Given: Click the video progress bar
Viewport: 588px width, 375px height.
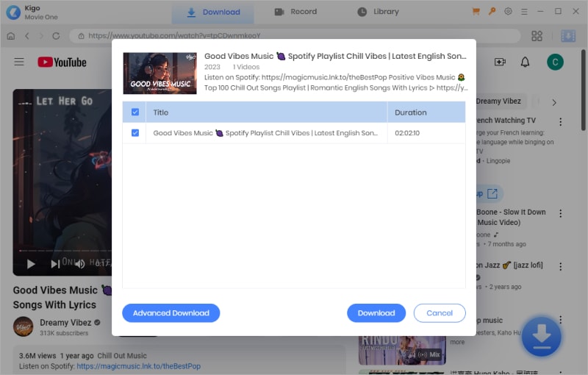Looking at the screenshot, I should coord(65,250).
